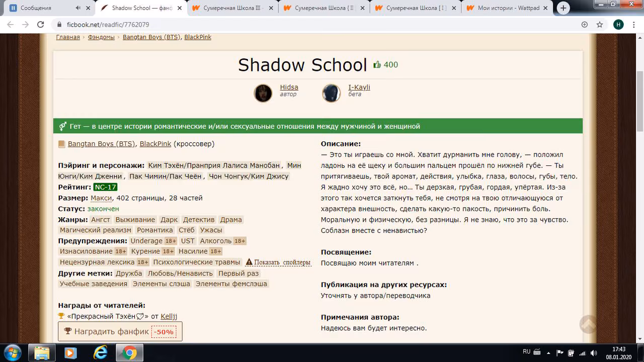The height and width of the screenshot is (362, 644).
Task: Select the Выживание genre tag
Action: (x=135, y=220)
